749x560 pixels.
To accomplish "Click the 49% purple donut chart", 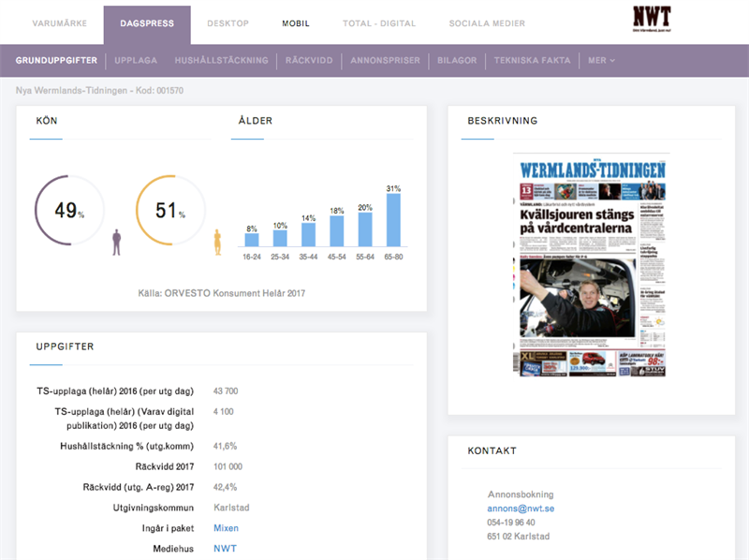I will [x=69, y=211].
